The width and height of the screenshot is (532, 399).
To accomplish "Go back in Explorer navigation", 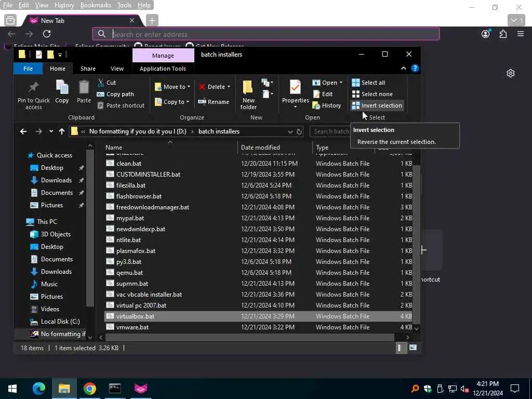I will [23, 131].
